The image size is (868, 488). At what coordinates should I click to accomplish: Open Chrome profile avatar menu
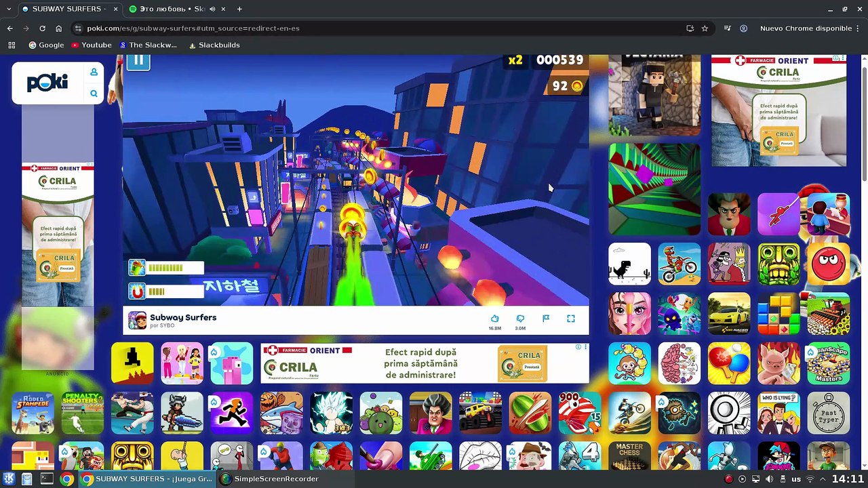tap(744, 28)
